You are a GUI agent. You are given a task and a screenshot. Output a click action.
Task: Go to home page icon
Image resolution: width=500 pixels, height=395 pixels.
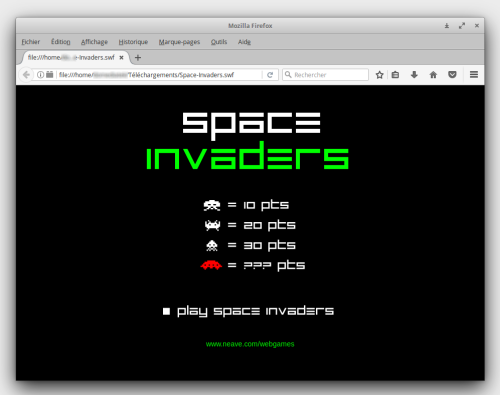pos(433,75)
